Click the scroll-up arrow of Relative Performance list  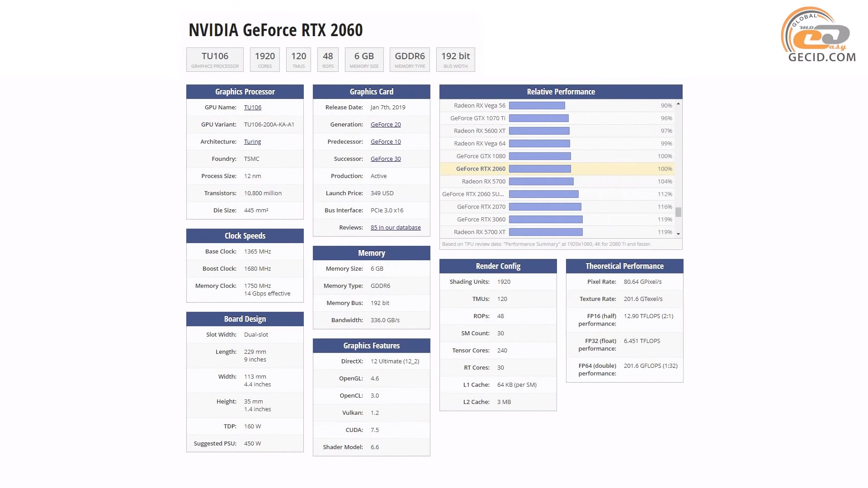click(678, 104)
